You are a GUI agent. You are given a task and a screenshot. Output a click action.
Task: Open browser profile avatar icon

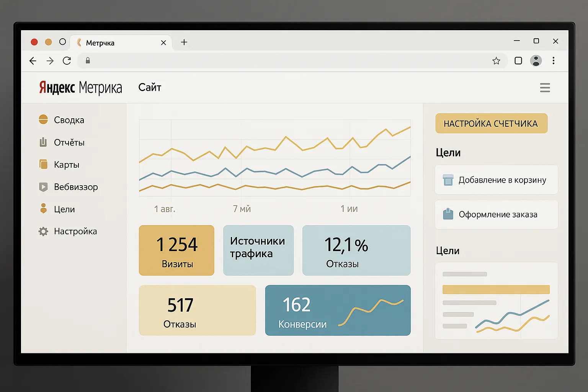coord(536,60)
